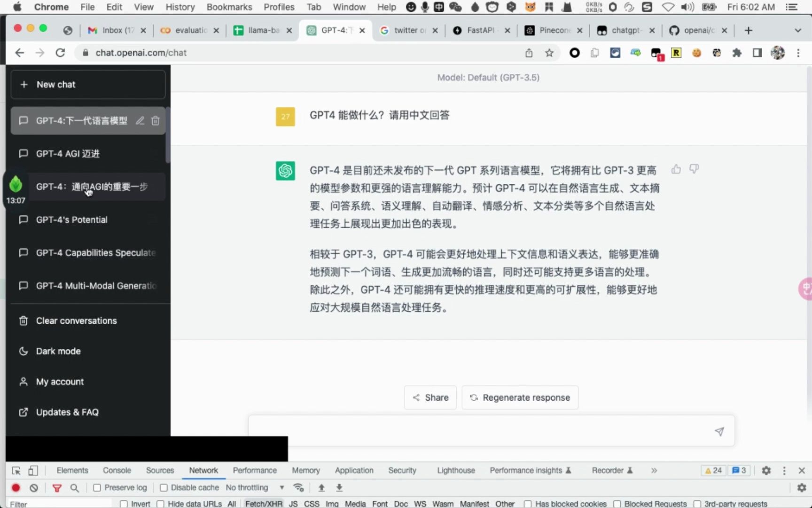Open the tab search dropdown arrow
812x508 pixels.
click(798, 31)
